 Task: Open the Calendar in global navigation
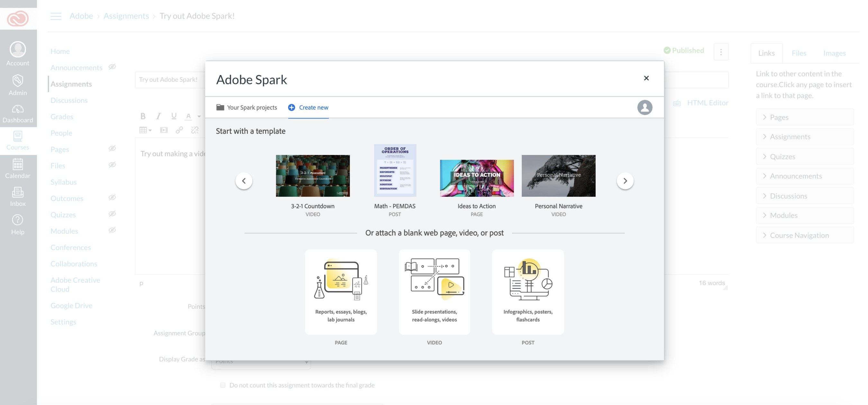coord(18,168)
